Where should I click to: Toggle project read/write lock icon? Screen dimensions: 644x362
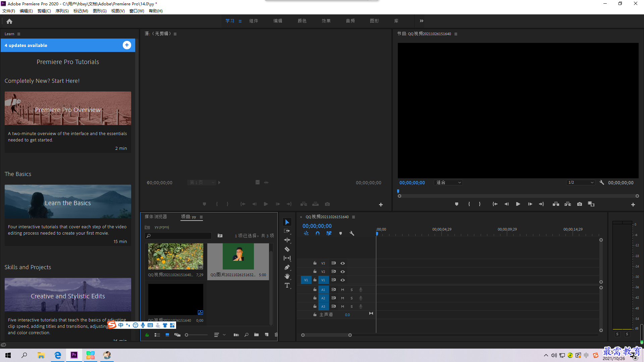(x=147, y=335)
